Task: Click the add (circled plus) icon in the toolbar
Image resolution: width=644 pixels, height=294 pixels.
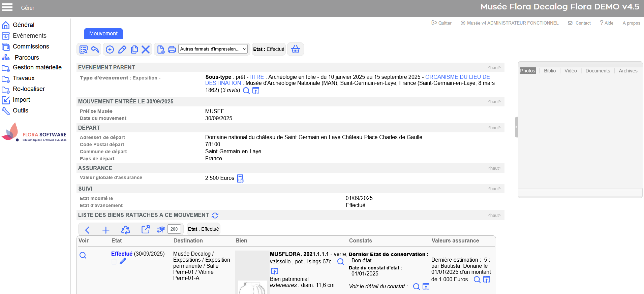Action: [110, 50]
